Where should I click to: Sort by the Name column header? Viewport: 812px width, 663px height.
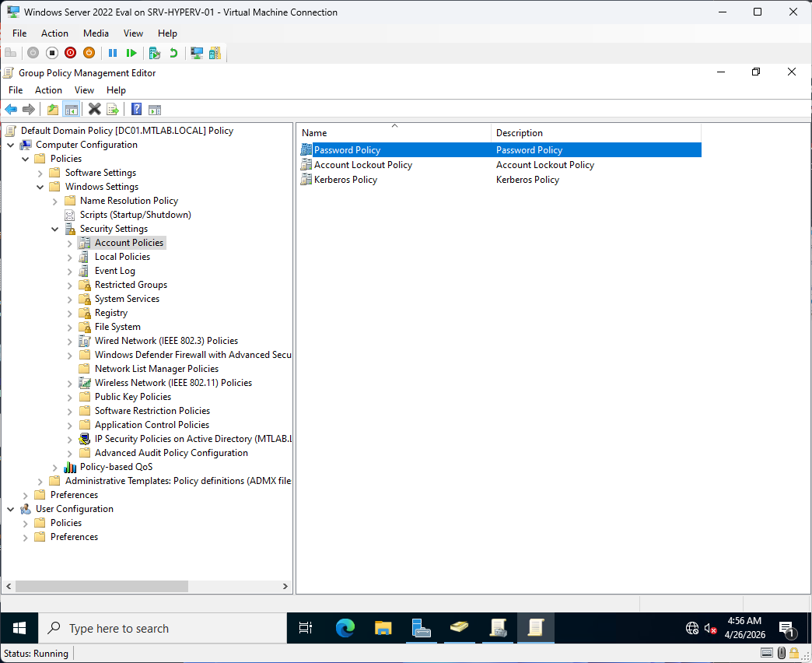coord(394,132)
